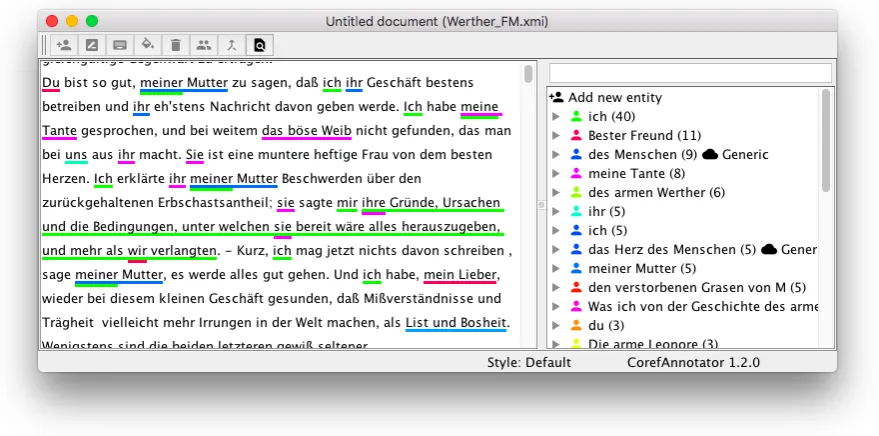
Task: Select the rename entity pencil icon
Action: pyautogui.click(x=91, y=45)
